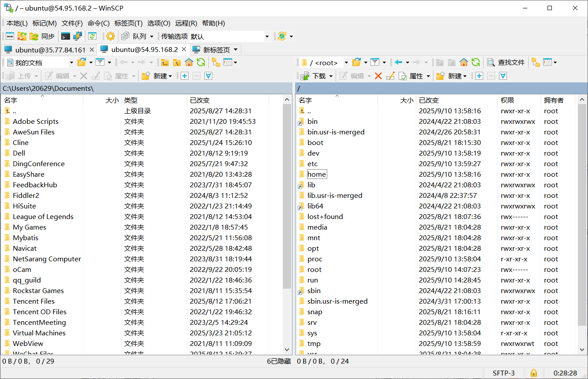The image size is (588, 379).
Task: Click the 同步 synchronize button
Action: (42, 36)
